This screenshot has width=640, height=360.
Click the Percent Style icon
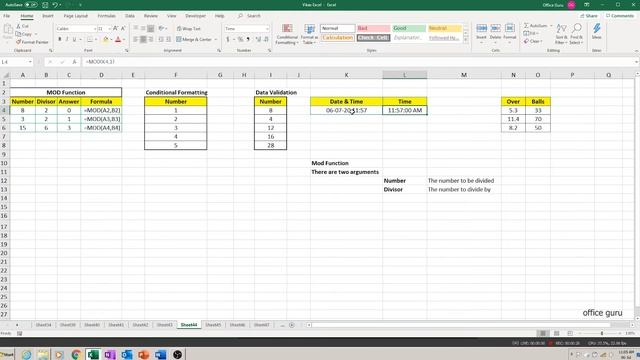[240, 40]
